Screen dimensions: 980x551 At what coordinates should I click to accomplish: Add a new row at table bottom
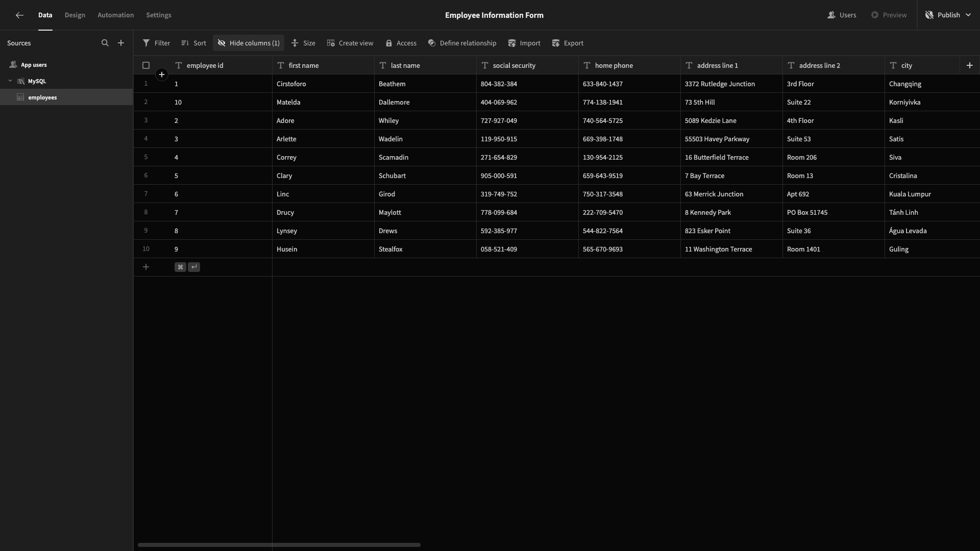click(x=146, y=267)
